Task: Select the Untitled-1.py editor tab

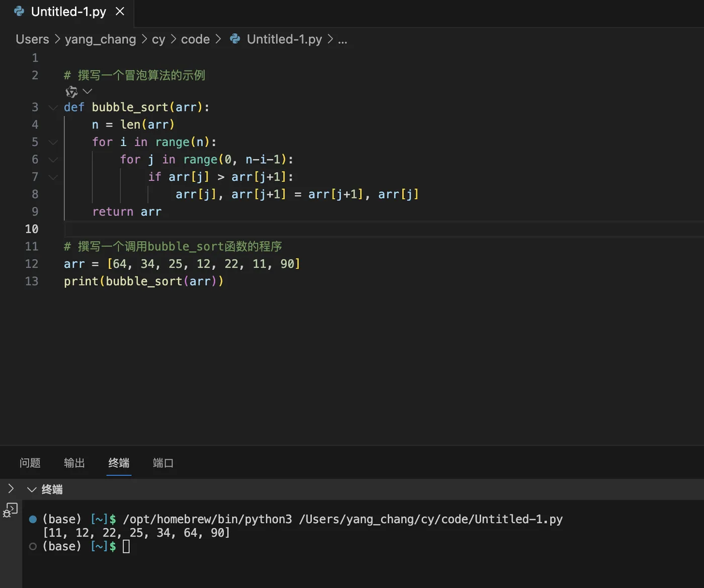Action: click(67, 12)
